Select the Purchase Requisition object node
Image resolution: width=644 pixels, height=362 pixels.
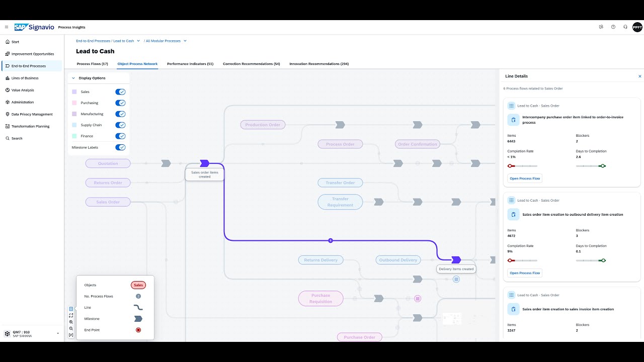tap(320, 299)
